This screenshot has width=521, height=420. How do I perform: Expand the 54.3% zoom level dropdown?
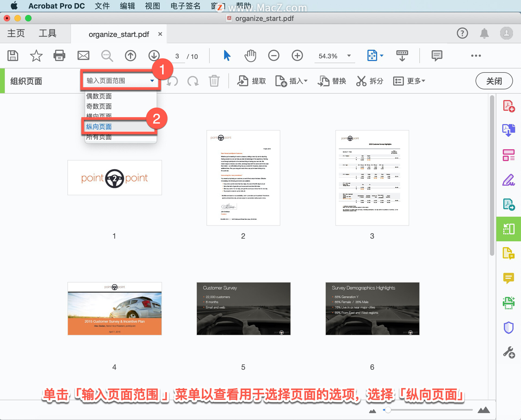click(349, 56)
